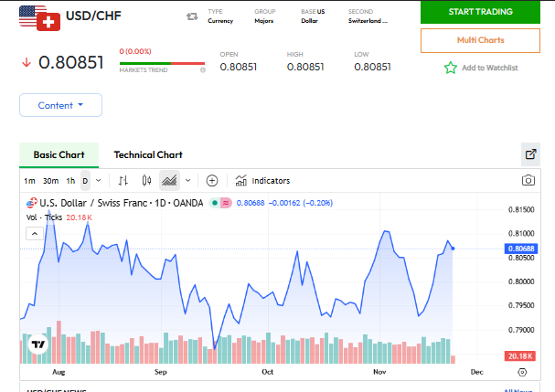Select the 1m timeframe

click(x=29, y=181)
